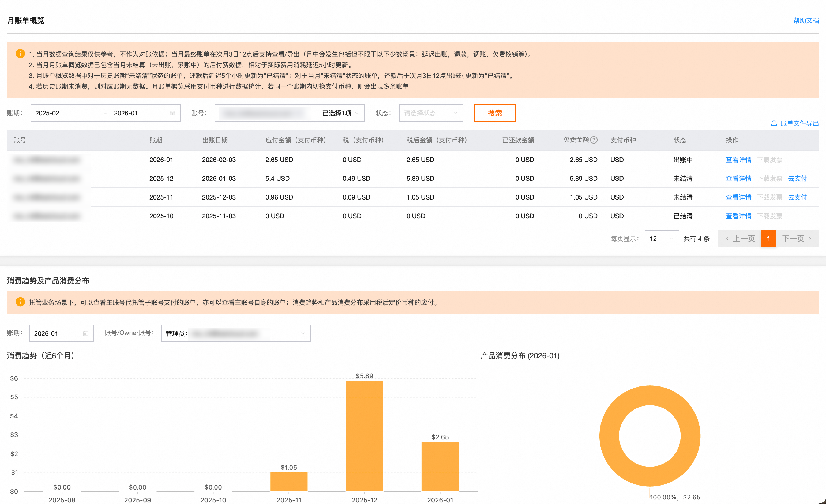Expand the 管理员 owner account dropdown
The height and width of the screenshot is (504, 826).
coord(236,333)
